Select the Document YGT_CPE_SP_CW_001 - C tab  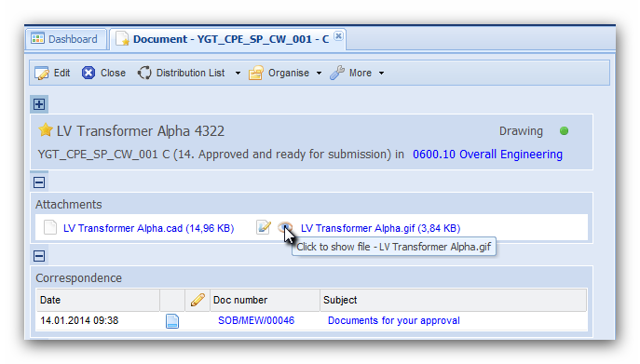click(227, 39)
